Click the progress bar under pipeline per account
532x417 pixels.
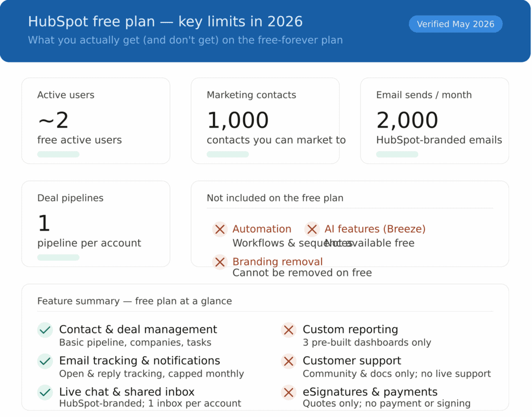click(58, 258)
